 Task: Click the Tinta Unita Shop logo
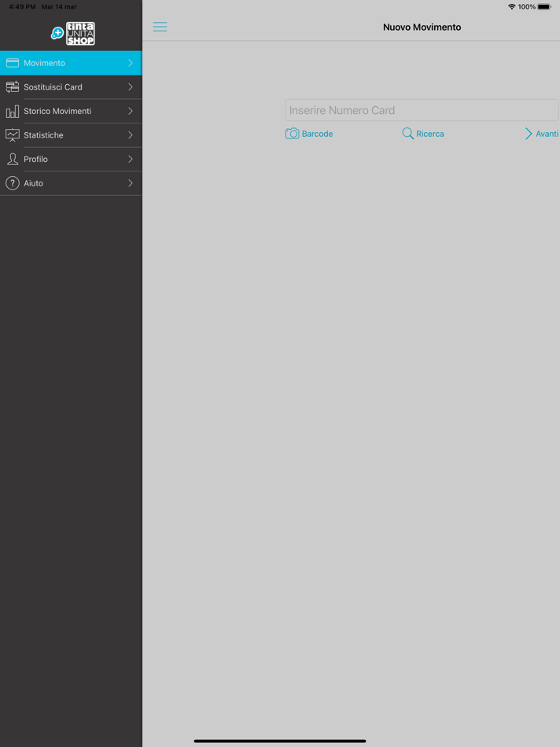click(73, 33)
